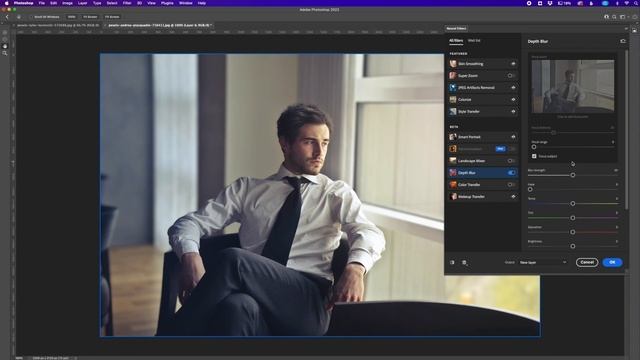Click the Smart Portrait filter icon
640x360 pixels.
(x=453, y=137)
